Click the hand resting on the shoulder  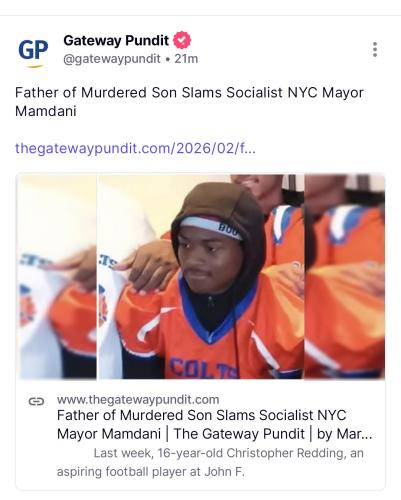point(148,266)
